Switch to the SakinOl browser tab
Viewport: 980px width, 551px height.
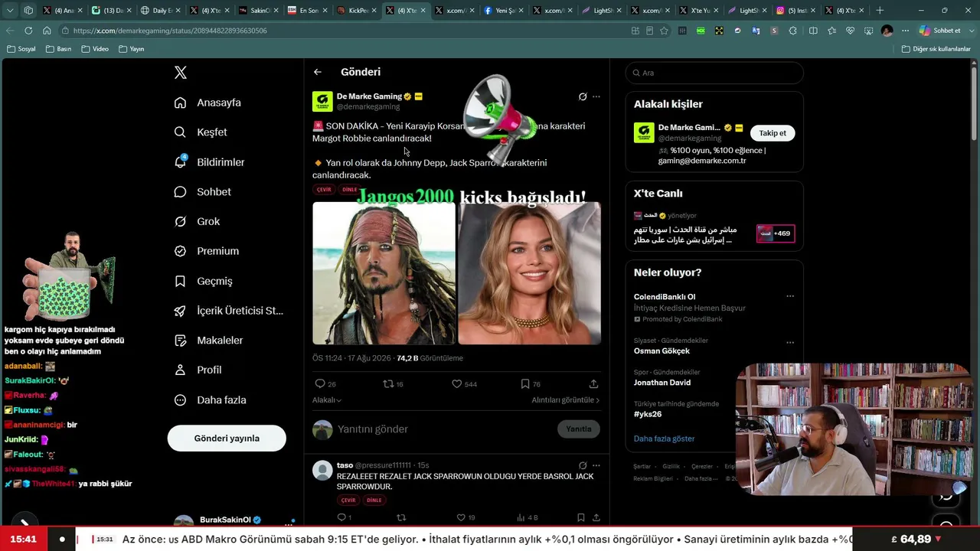[x=258, y=11]
